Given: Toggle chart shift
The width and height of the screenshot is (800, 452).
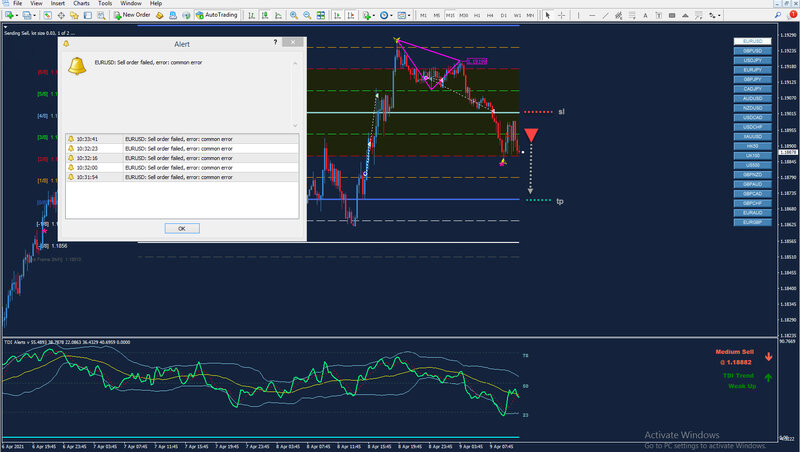Looking at the screenshot, I should 351,15.
